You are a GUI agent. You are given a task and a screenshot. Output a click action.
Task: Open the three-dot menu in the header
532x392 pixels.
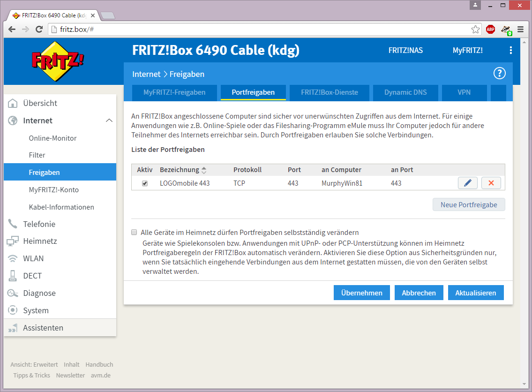[x=510, y=51]
